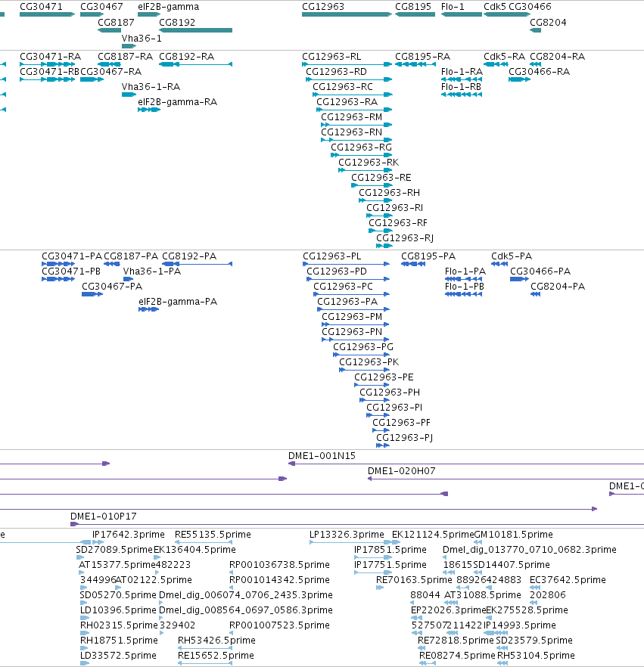
Task: Open protein CG8187-PA label
Action: [x=131, y=256]
